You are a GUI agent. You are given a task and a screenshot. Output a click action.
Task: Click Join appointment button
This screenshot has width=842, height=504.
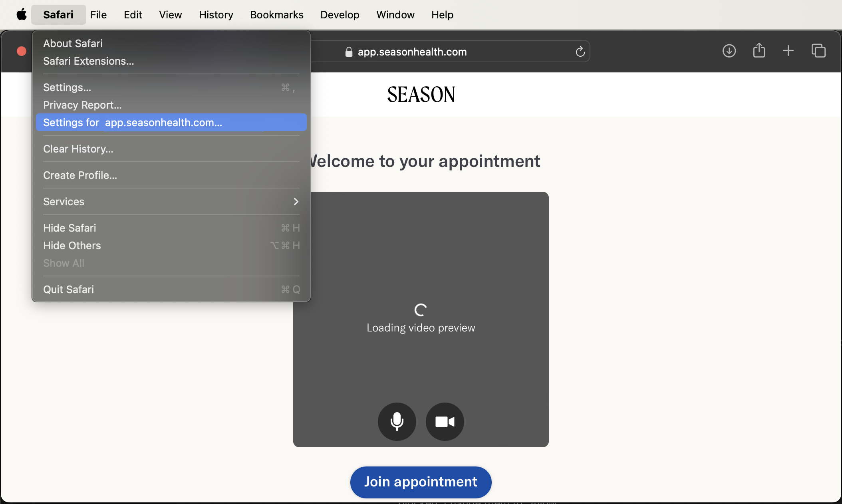(x=421, y=482)
